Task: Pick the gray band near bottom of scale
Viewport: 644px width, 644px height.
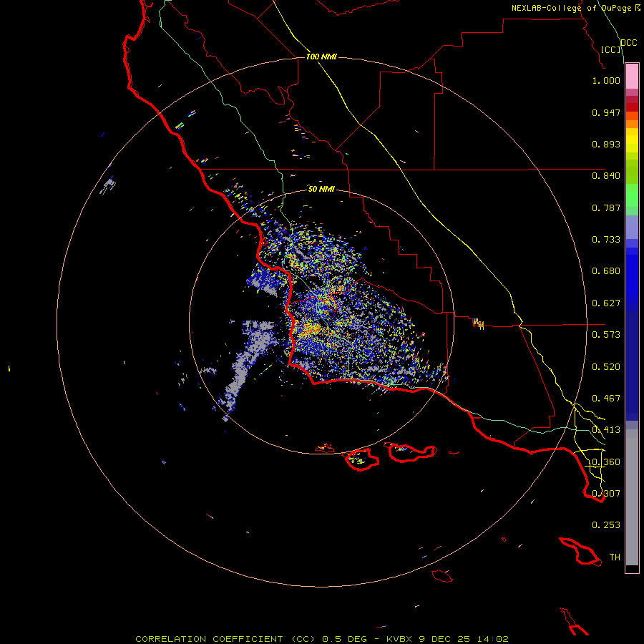Action: tap(632, 497)
